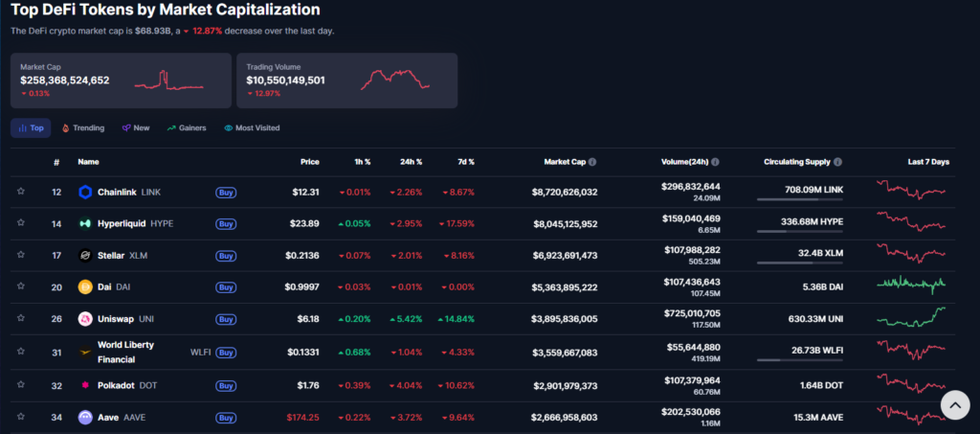Screen dimensions: 980x434
Task: Switch to the Trending tab
Action: coord(82,127)
